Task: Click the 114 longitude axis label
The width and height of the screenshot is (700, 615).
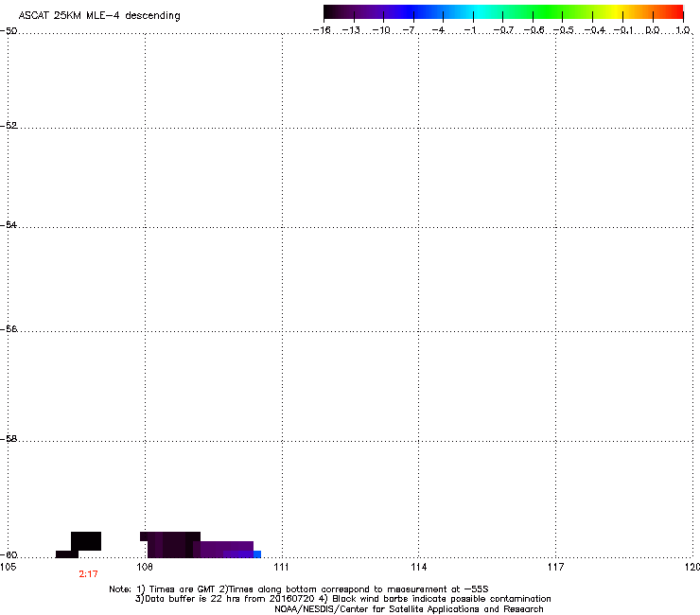Action: pos(418,567)
